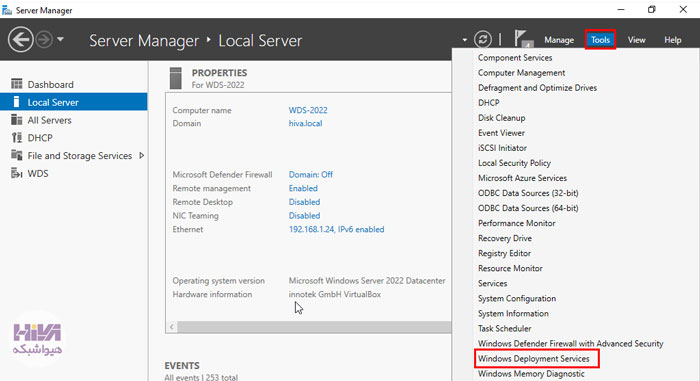Image resolution: width=700 pixels, height=381 pixels.
Task: Click Remote Desktop Disabled link
Action: pos(304,202)
